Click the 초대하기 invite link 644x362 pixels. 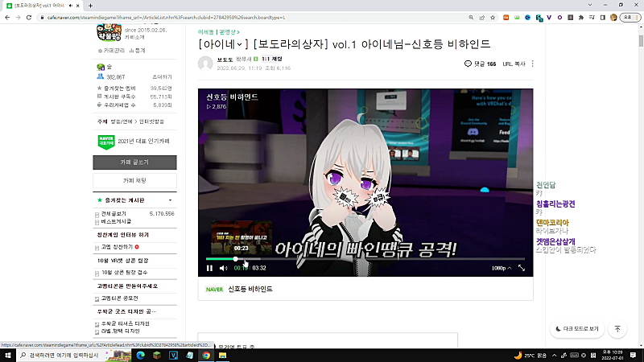click(162, 77)
